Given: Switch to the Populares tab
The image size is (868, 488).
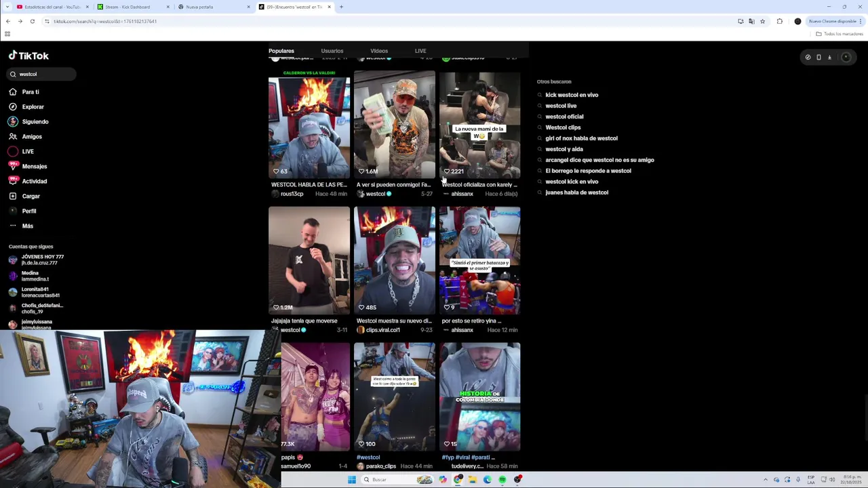Looking at the screenshot, I should click(281, 51).
